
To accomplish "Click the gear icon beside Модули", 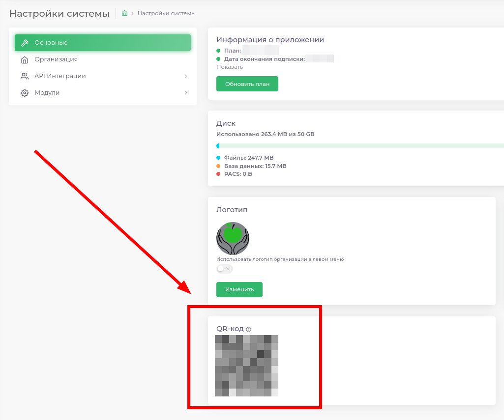I will point(25,93).
